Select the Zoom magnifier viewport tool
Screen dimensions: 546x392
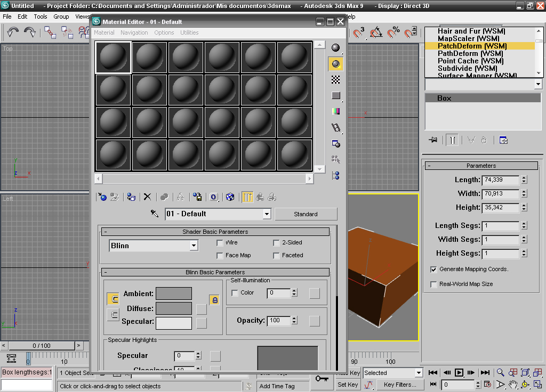click(x=500, y=372)
